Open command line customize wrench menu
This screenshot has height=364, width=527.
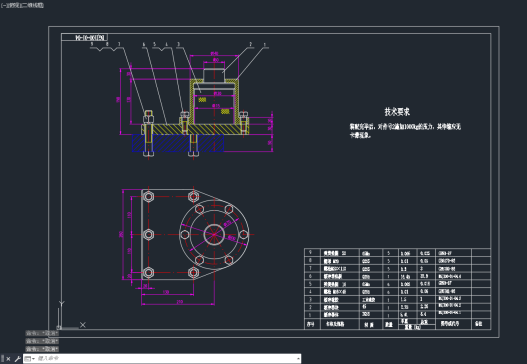coord(17,359)
